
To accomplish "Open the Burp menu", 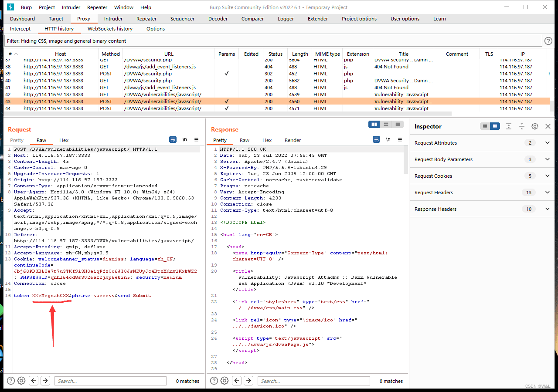I will pyautogui.click(x=26, y=7).
